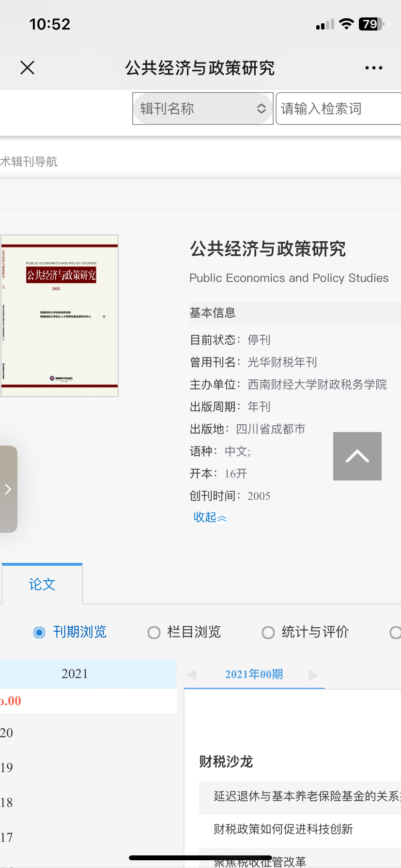This screenshot has width=401, height=868.
Task: Open the three-dot more options menu
Action: click(373, 68)
